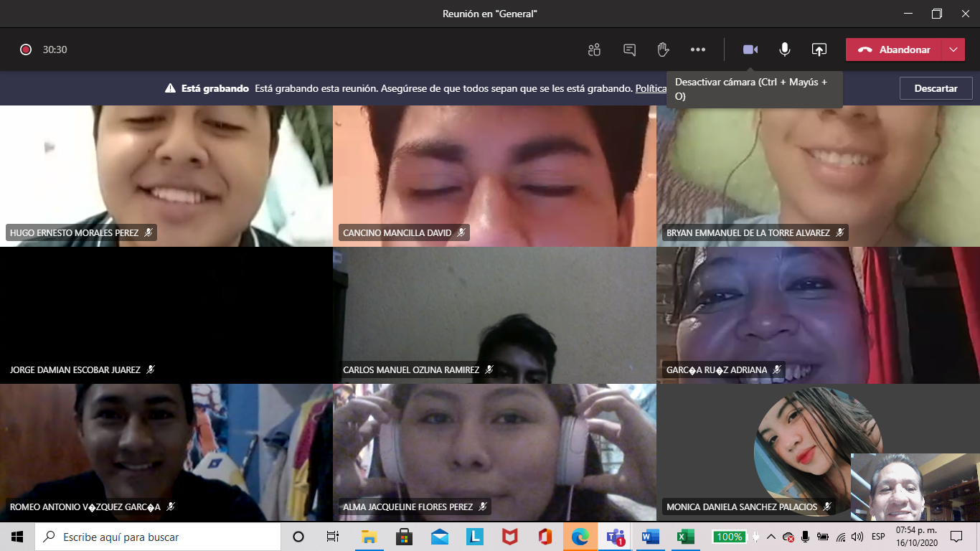This screenshot has width=980, height=551.
Task: Click the 30:30 meeting timer
Action: point(55,50)
